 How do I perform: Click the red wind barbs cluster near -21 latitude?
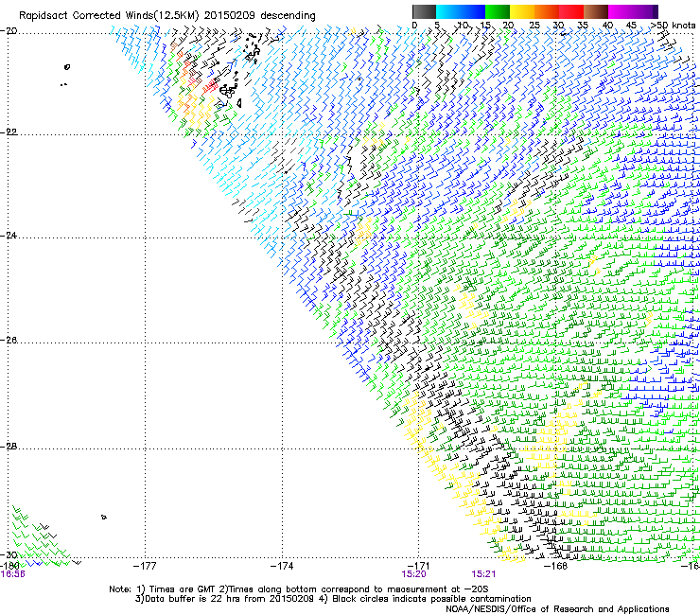pos(209,86)
